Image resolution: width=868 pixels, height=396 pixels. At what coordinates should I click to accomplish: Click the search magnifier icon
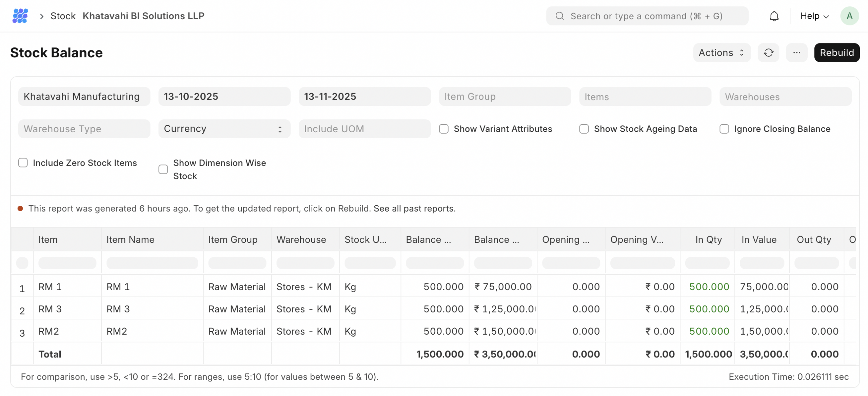click(x=559, y=16)
